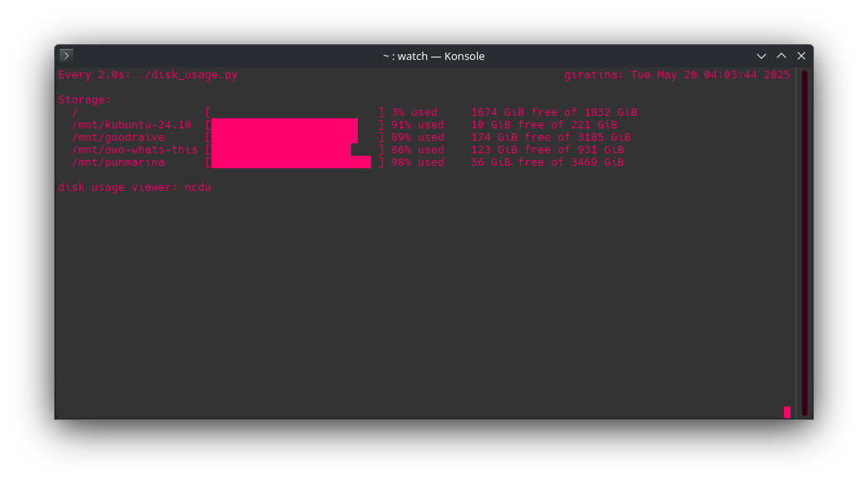Click the window title "~ : watch — Konsole"

click(434, 56)
